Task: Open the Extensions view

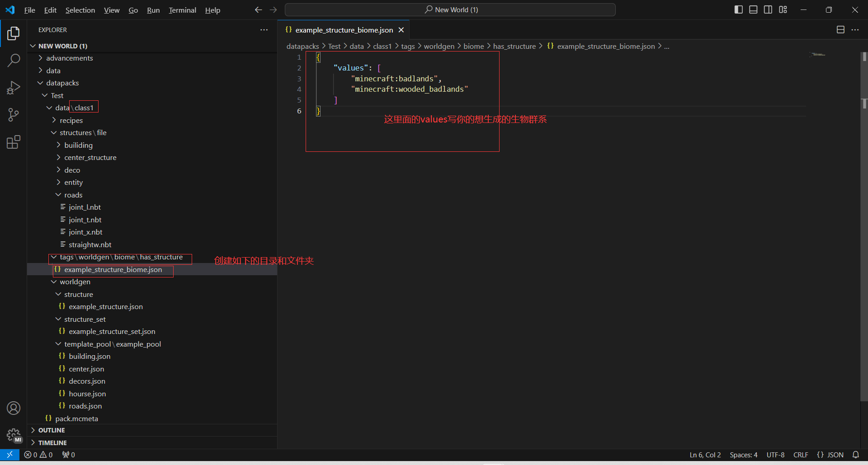Action: pos(14,142)
